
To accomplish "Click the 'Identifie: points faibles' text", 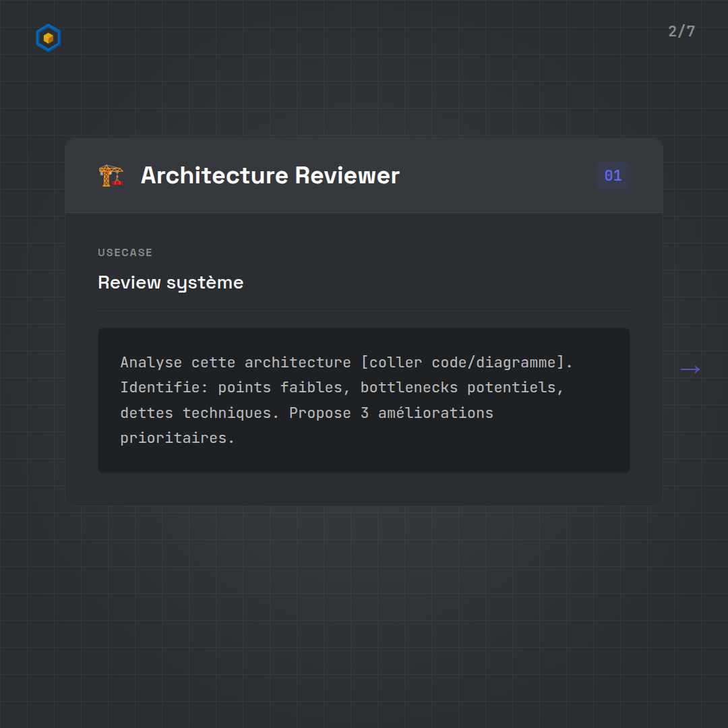I will [231, 388].
